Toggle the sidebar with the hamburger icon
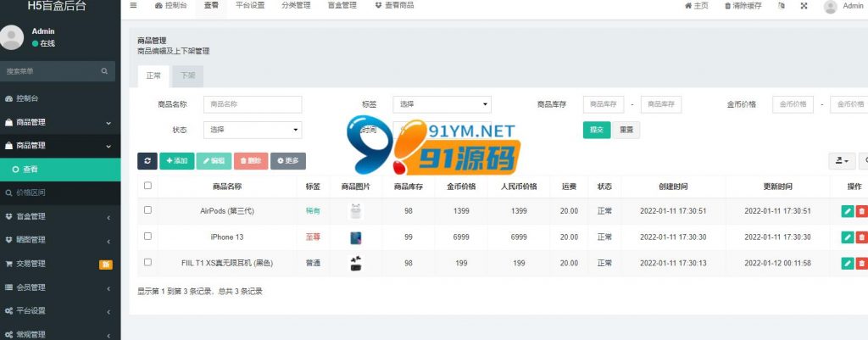 point(133,6)
